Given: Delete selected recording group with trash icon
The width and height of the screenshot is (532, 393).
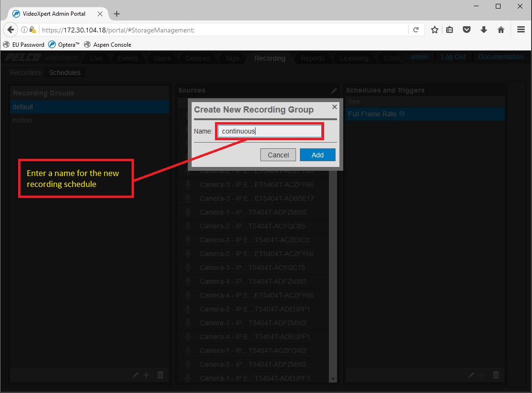Looking at the screenshot, I should point(160,375).
